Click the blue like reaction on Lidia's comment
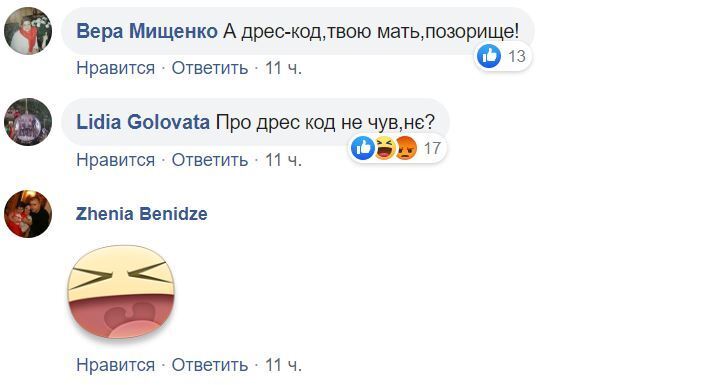 pyautogui.click(x=363, y=148)
